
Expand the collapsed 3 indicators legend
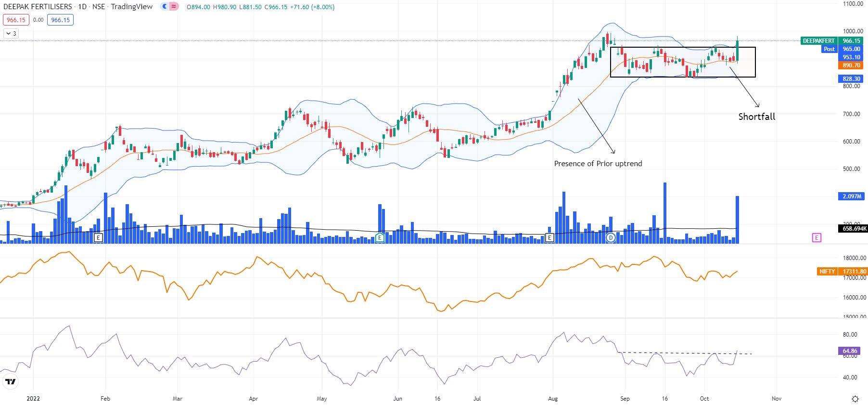point(11,33)
